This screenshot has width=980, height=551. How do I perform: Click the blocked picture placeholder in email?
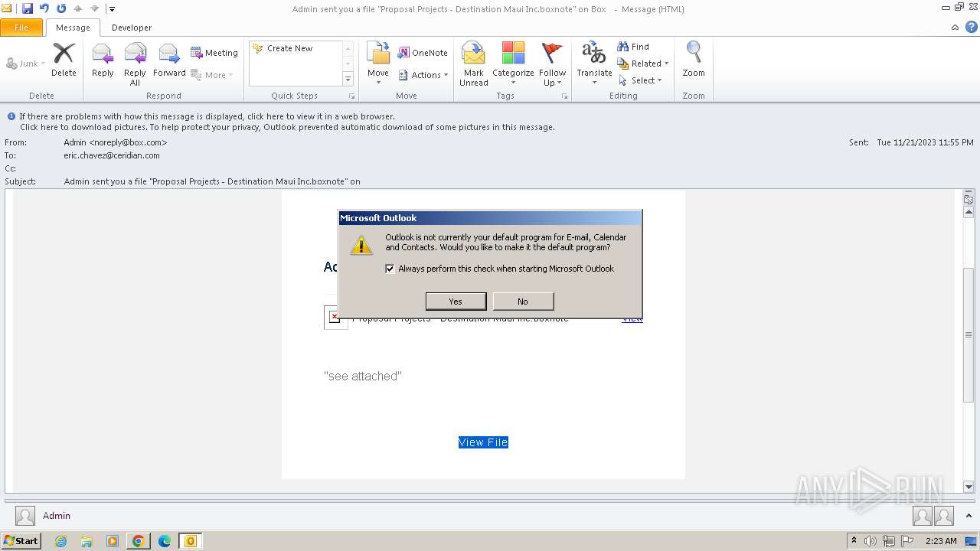(335, 317)
